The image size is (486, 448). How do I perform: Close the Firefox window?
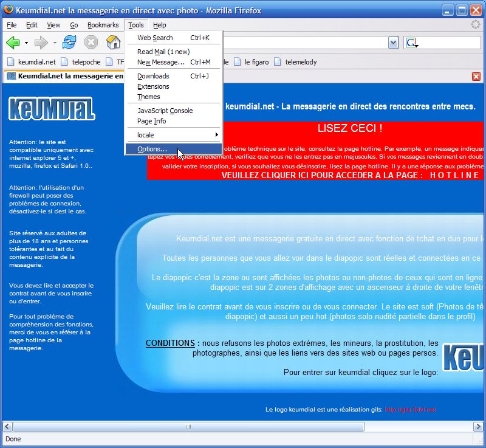point(476,10)
